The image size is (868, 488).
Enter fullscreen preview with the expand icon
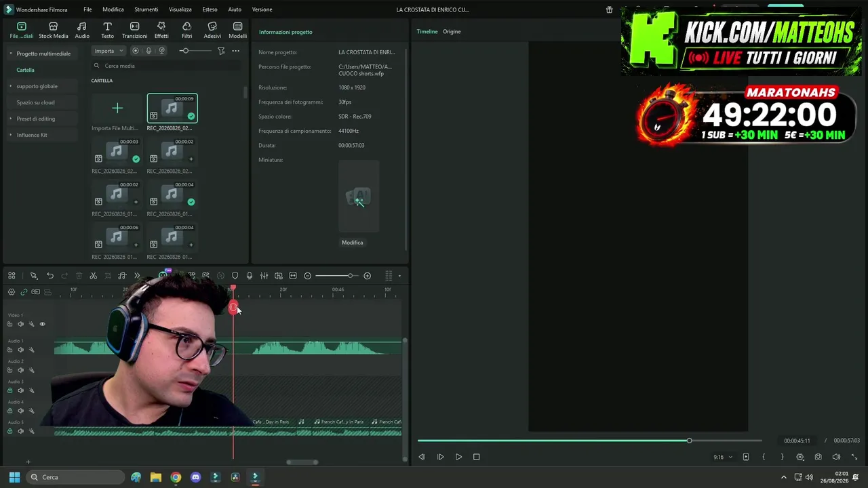854,457
